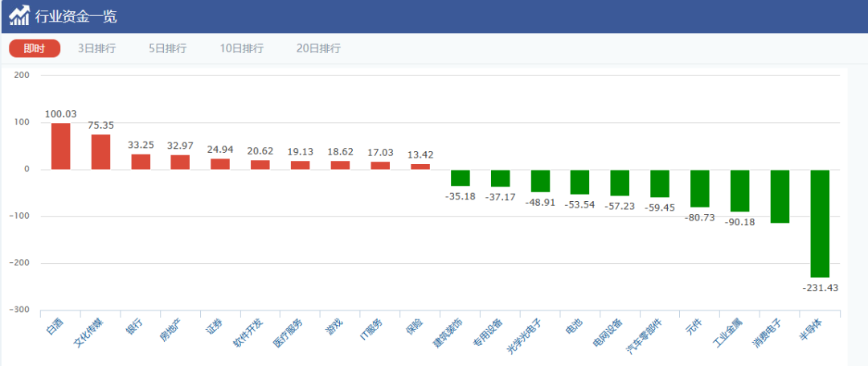Image resolution: width=868 pixels, height=366 pixels.
Task: Click the green 元件 bar
Action: coord(700,189)
